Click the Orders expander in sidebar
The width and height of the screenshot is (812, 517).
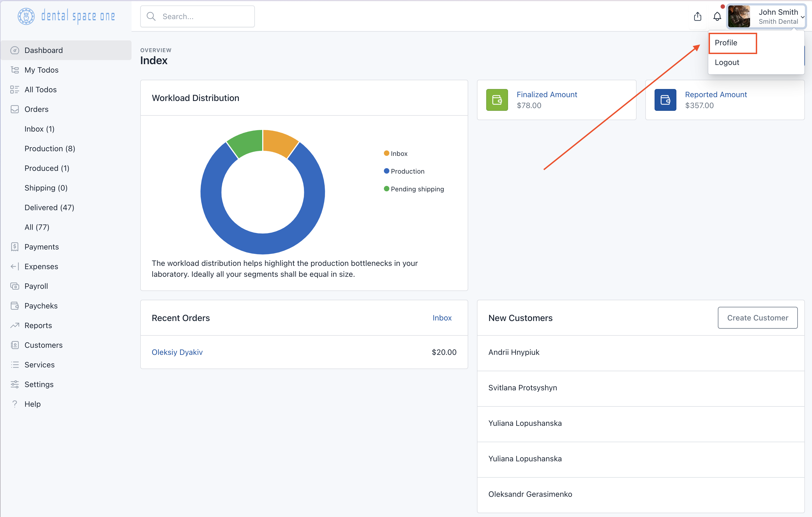pyautogui.click(x=36, y=109)
